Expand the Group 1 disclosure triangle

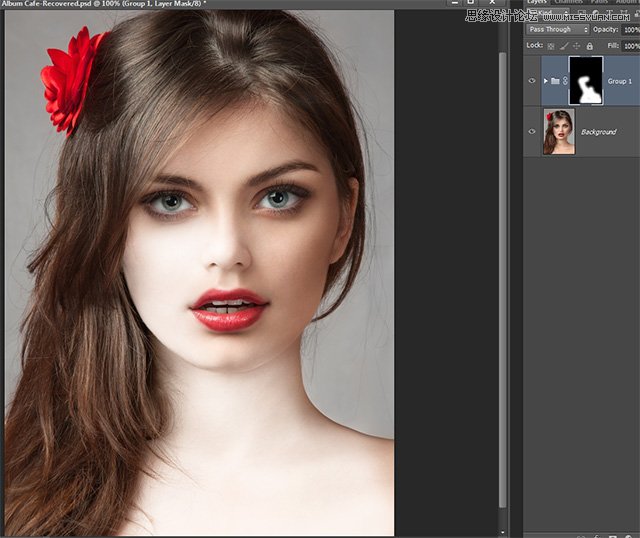pyautogui.click(x=546, y=81)
